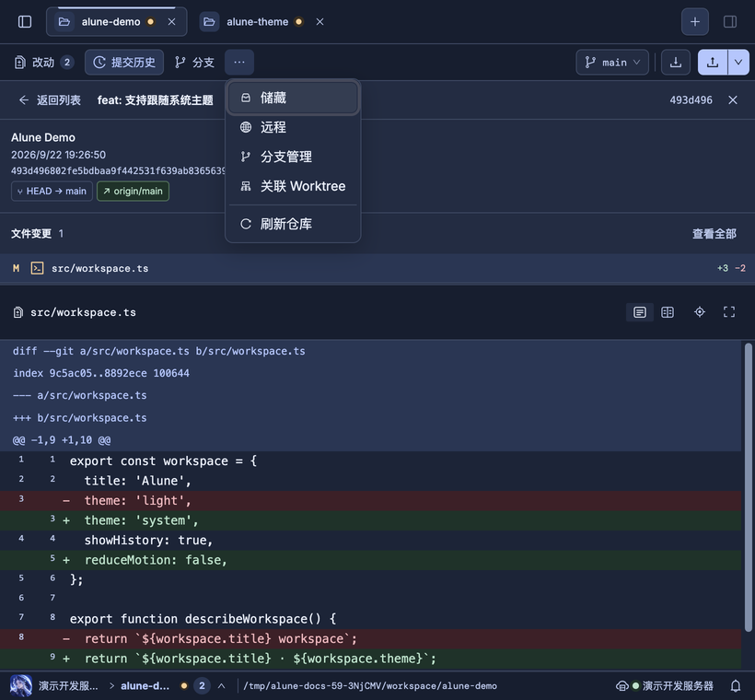Select 远程 remote menu item
755x700 pixels.
(293, 127)
